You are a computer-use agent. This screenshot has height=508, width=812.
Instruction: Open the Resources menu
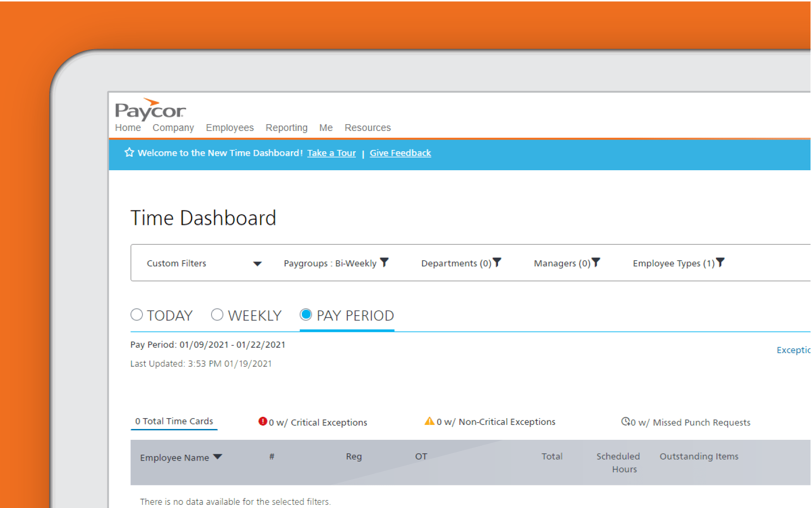[368, 128]
